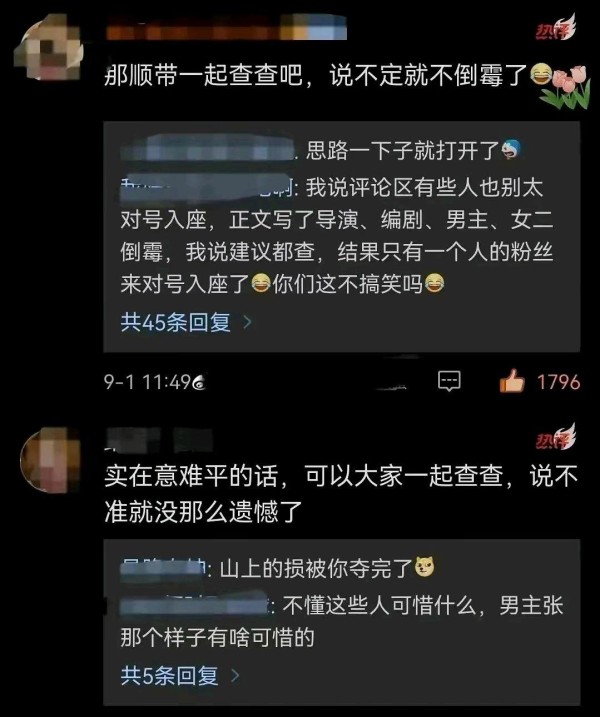600x717 pixels.
Task: Open the replier name before 山上的损被你夺完了
Action: tap(163, 569)
